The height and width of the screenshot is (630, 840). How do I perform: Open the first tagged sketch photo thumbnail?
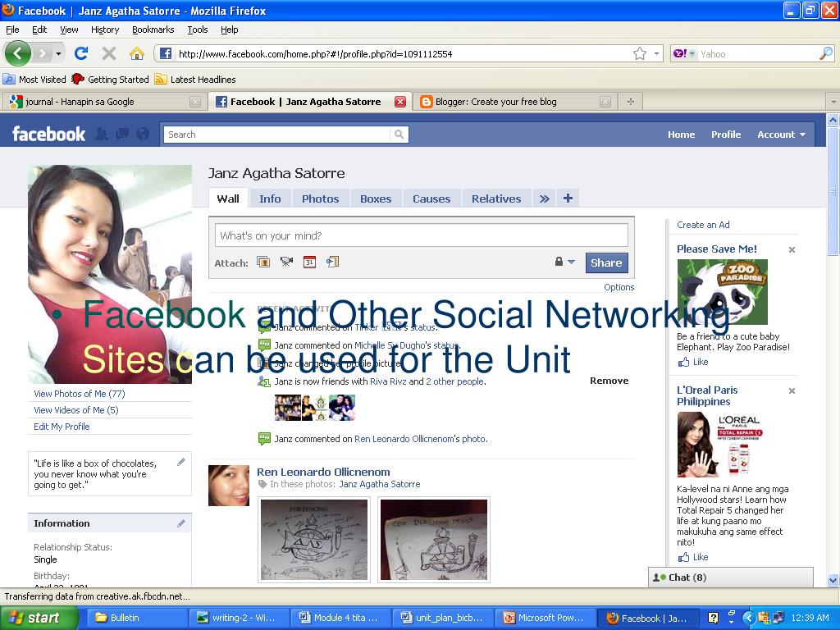(314, 540)
